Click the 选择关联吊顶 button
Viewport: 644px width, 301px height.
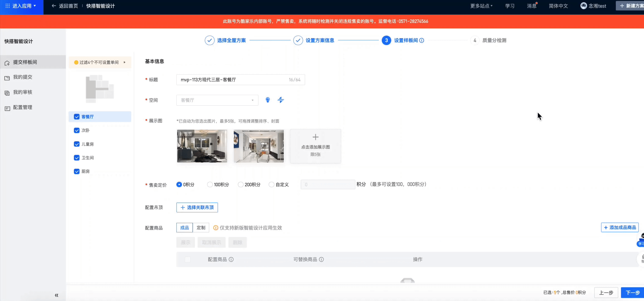click(197, 207)
